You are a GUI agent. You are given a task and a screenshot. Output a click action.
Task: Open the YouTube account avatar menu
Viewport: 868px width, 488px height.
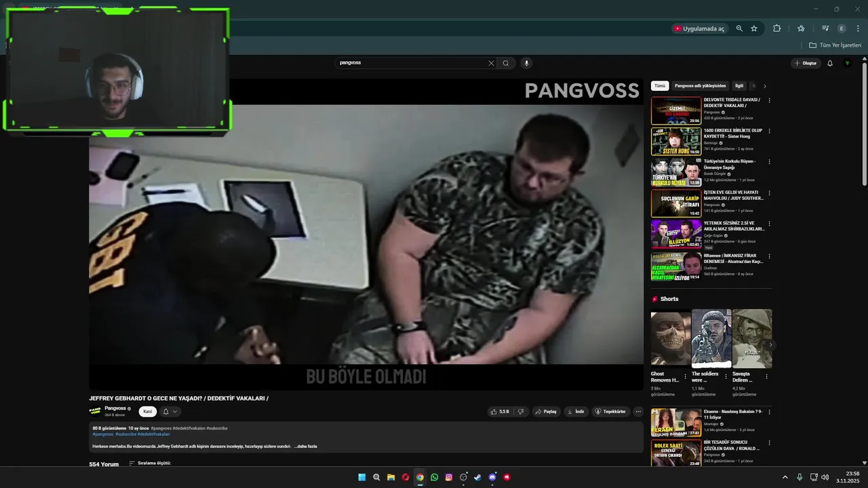click(847, 63)
